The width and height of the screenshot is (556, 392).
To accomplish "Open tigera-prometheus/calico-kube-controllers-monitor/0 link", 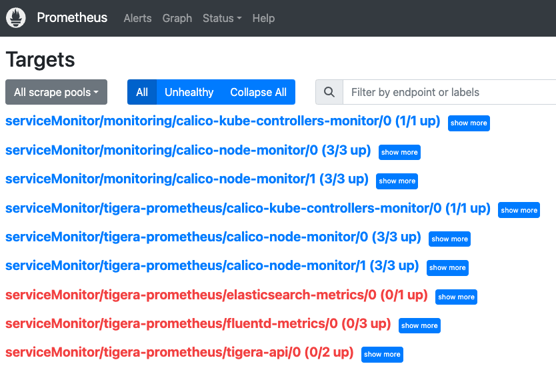I will (x=248, y=208).
